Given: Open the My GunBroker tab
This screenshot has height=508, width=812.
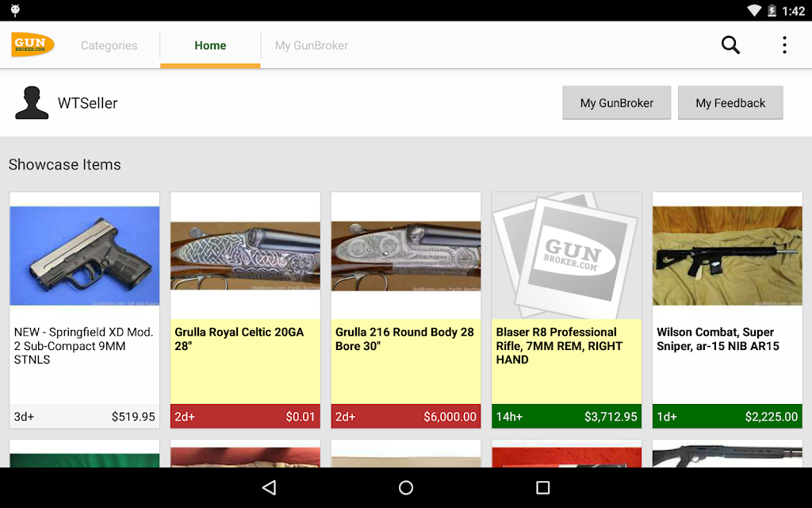Looking at the screenshot, I should [x=311, y=45].
